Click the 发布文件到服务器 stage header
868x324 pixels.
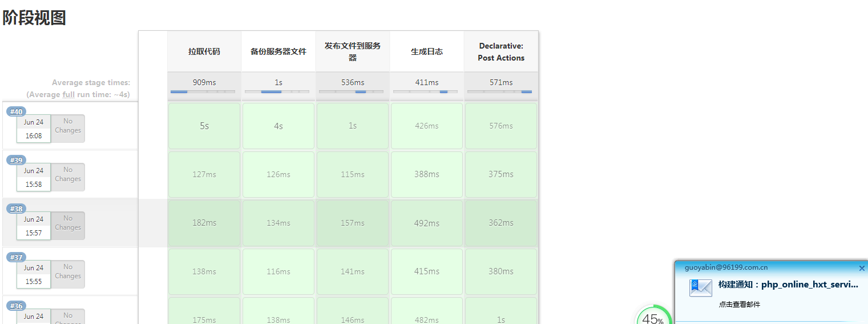(x=353, y=51)
